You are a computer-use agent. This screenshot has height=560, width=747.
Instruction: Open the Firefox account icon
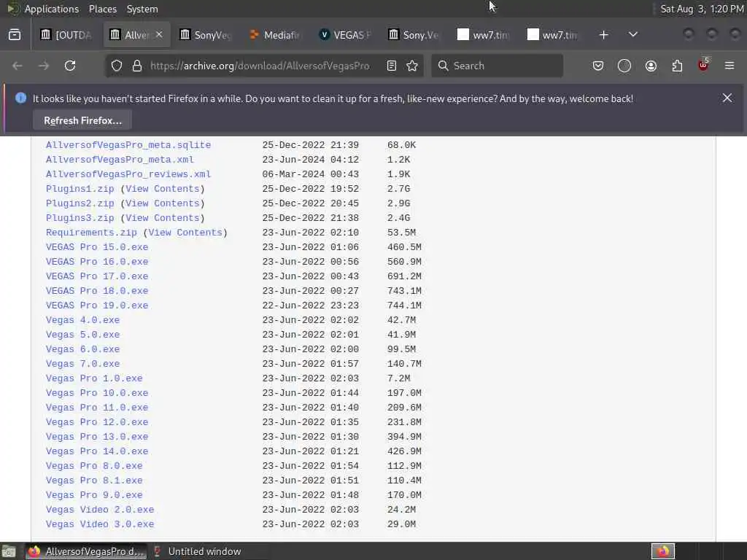coord(651,66)
